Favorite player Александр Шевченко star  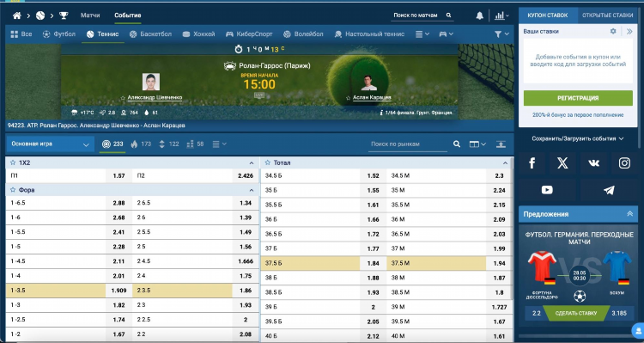click(x=123, y=98)
